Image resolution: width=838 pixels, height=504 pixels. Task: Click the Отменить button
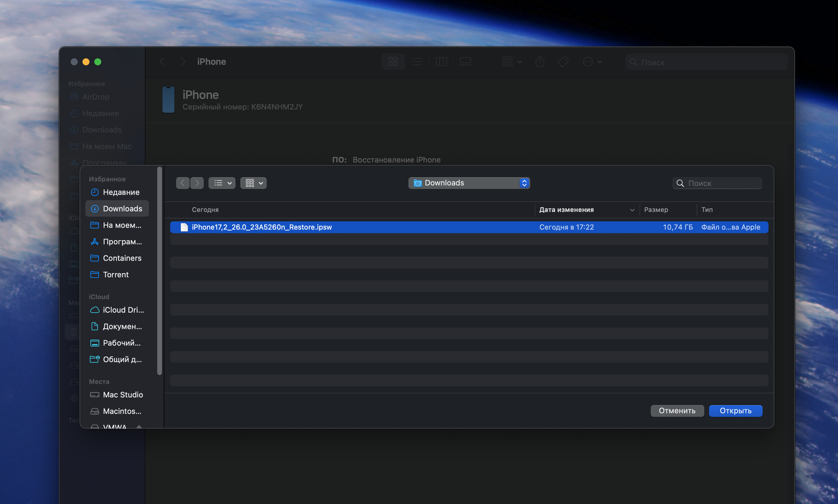tap(677, 411)
